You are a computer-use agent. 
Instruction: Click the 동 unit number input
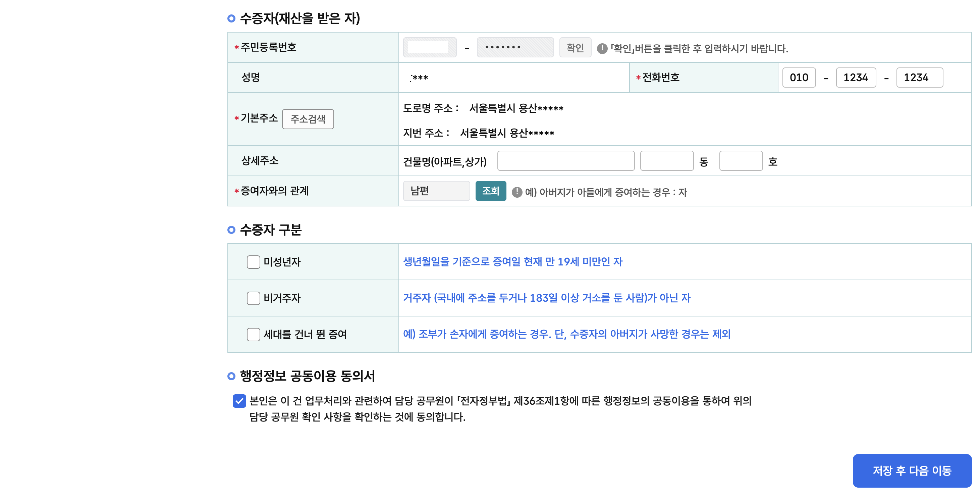coord(666,161)
